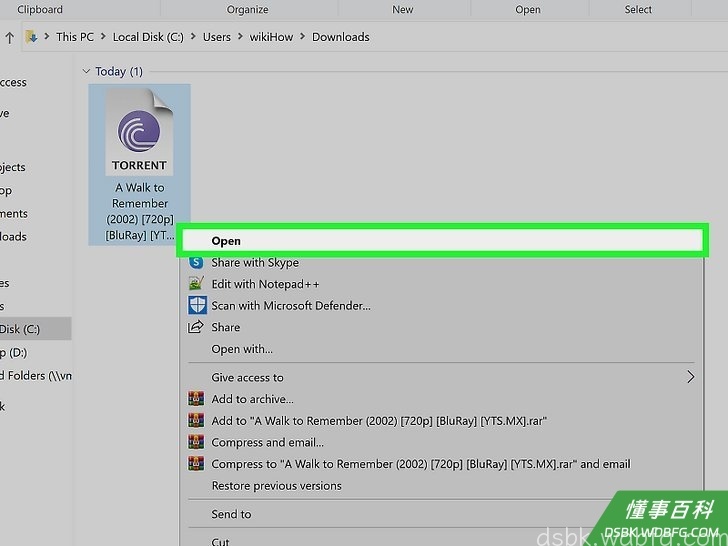
Task: Click the New ribbon group label
Action: 403,9
